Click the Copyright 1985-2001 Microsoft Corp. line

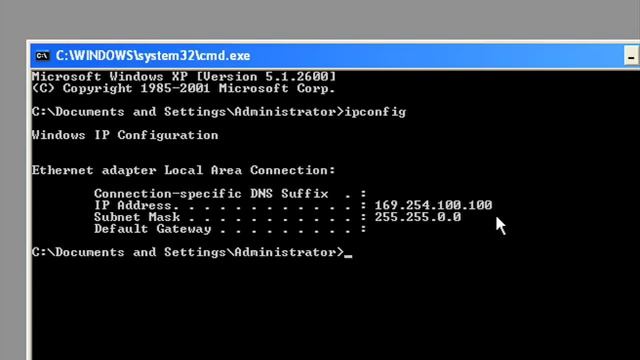pyautogui.click(x=183, y=88)
